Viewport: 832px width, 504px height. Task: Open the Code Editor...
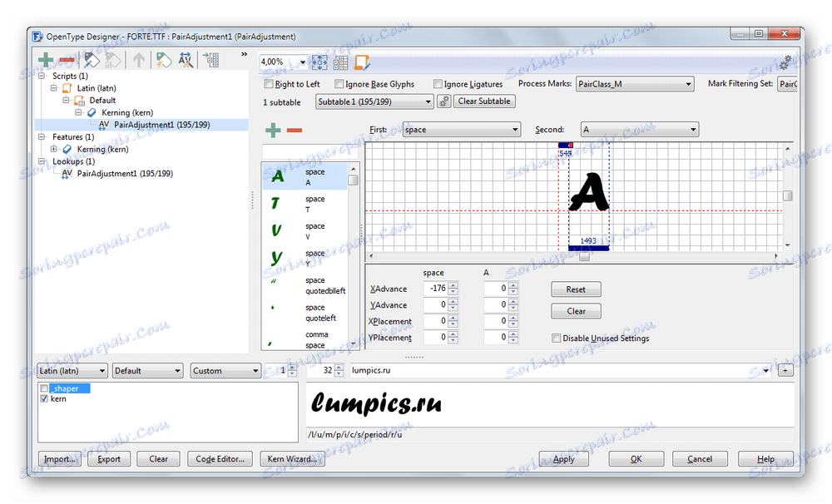coord(220,459)
